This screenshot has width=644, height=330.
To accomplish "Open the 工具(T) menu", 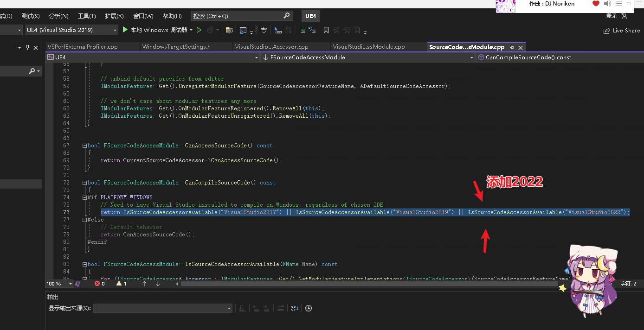I will [87, 16].
